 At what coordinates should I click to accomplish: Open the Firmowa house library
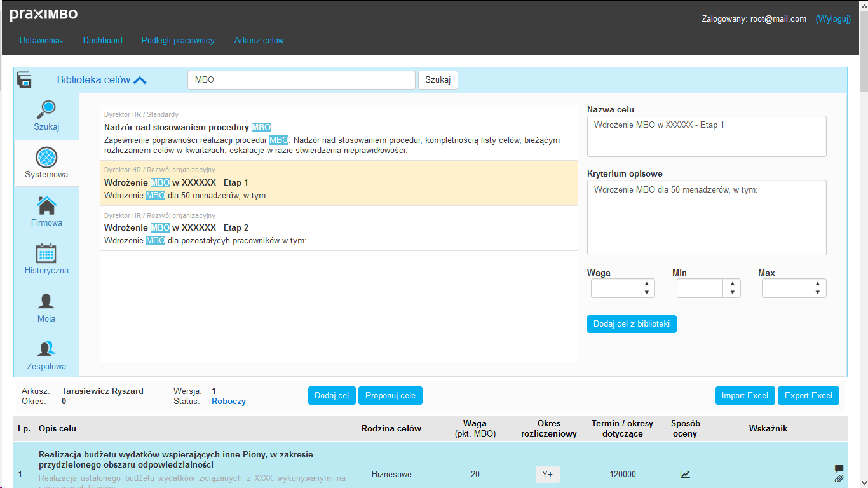[46, 211]
